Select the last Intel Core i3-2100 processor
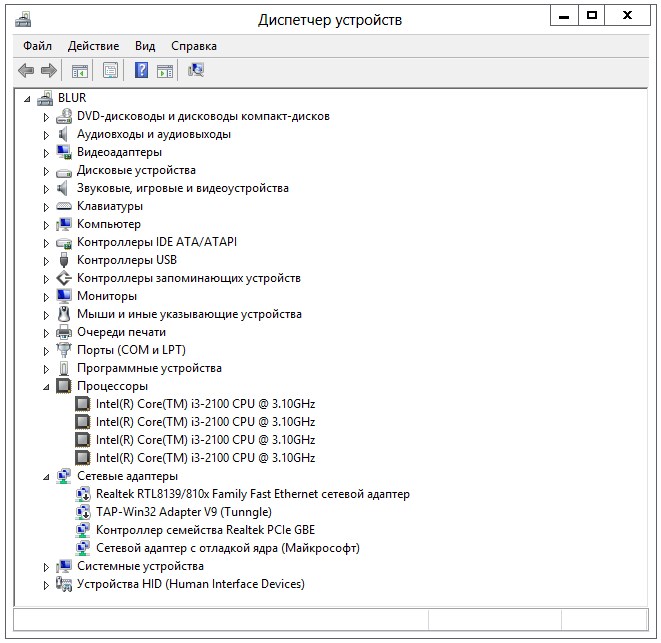The image size is (661, 643). [x=205, y=458]
